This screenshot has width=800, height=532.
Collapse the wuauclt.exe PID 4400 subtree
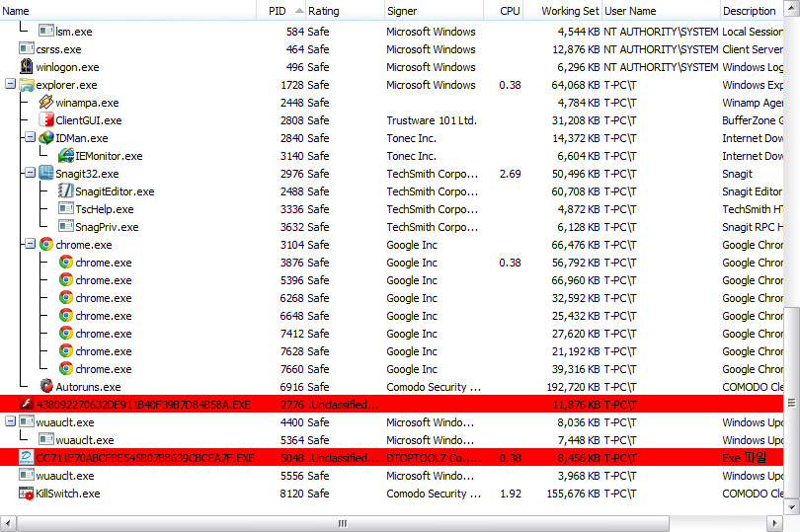pyautogui.click(x=10, y=421)
